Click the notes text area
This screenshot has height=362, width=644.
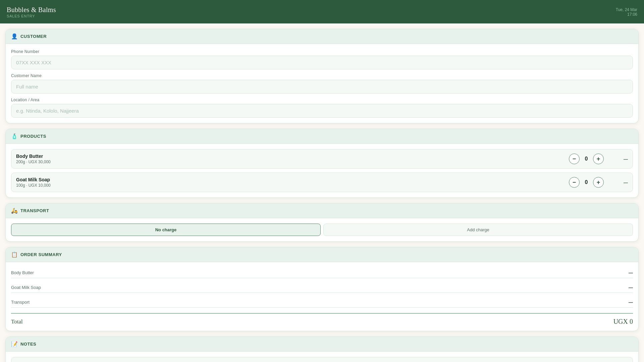[x=322, y=360]
